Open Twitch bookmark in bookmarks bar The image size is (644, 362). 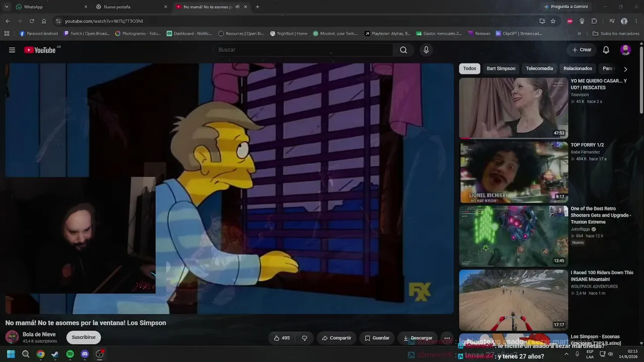[x=86, y=34]
